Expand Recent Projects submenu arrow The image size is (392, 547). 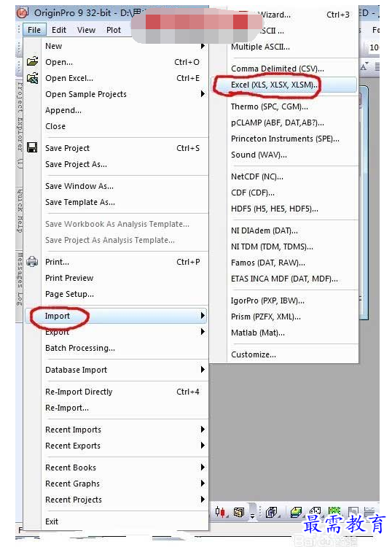[203, 500]
